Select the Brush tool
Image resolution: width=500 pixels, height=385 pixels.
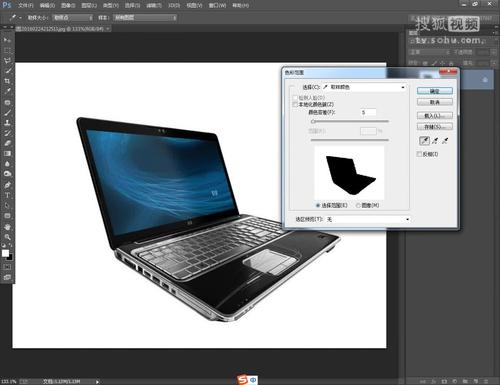pos(7,112)
